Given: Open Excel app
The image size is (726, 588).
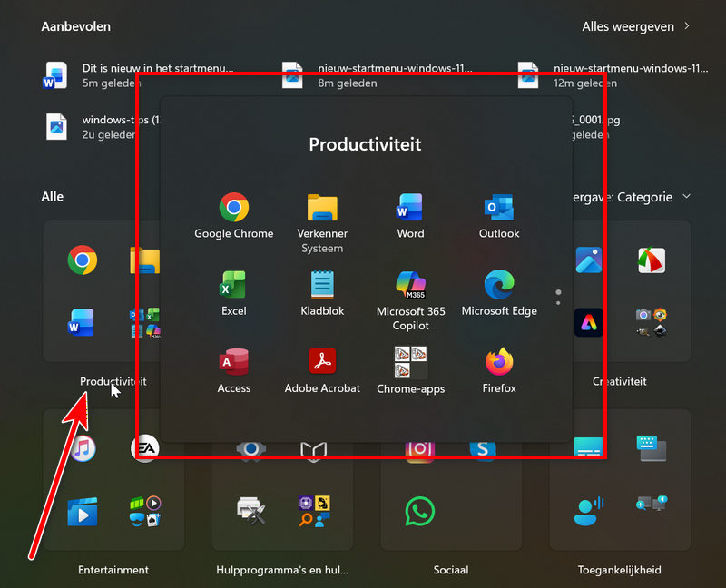Looking at the screenshot, I should (x=233, y=285).
